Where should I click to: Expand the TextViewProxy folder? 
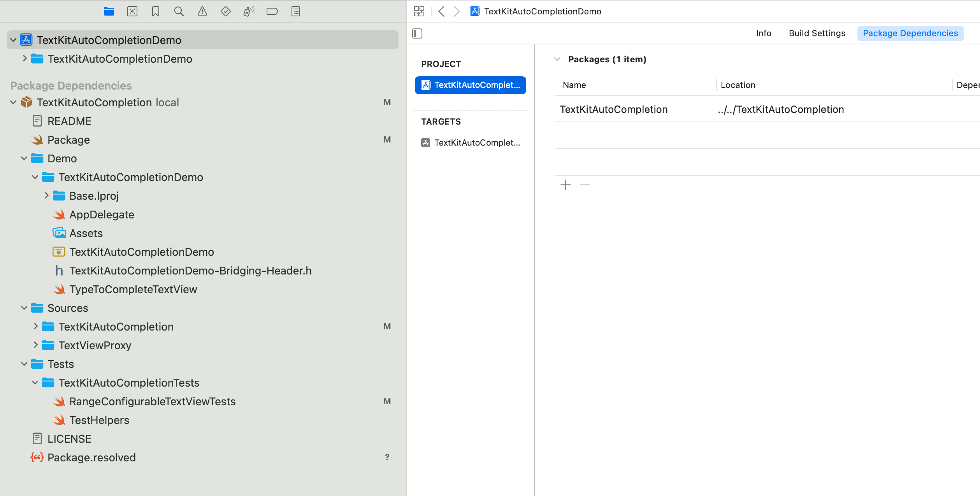(35, 345)
